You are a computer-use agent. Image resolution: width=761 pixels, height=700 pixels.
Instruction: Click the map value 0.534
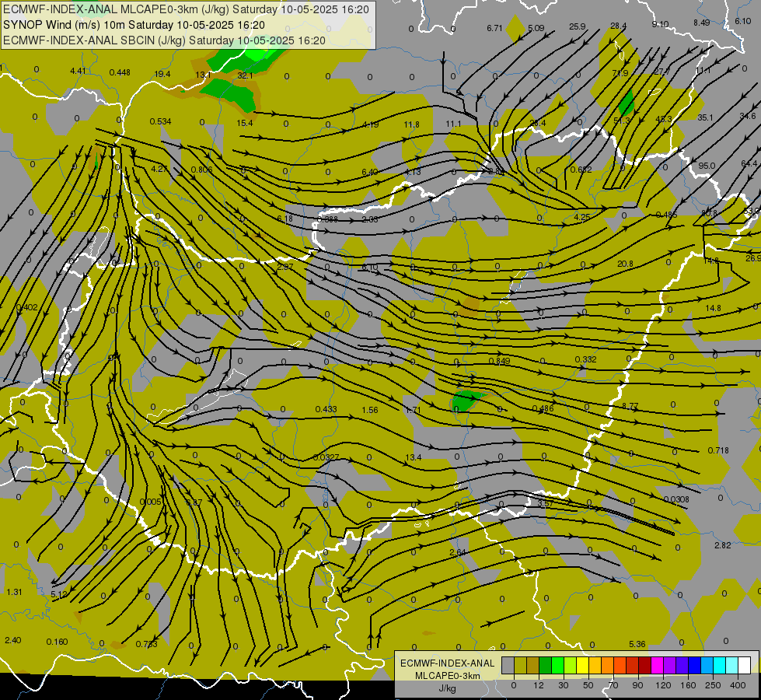160,121
